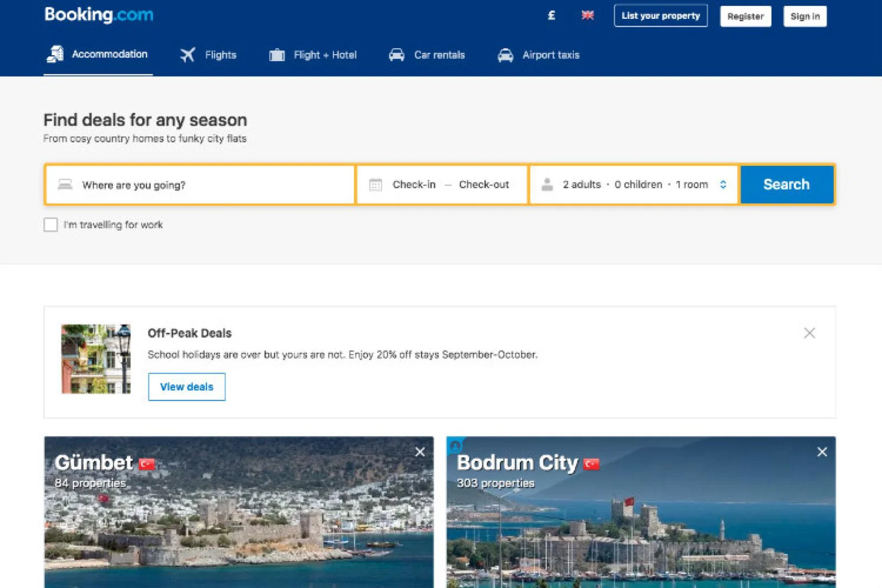Click the Airport taxis taxi icon
Viewport: 882px width, 588px height.
pyautogui.click(x=505, y=55)
